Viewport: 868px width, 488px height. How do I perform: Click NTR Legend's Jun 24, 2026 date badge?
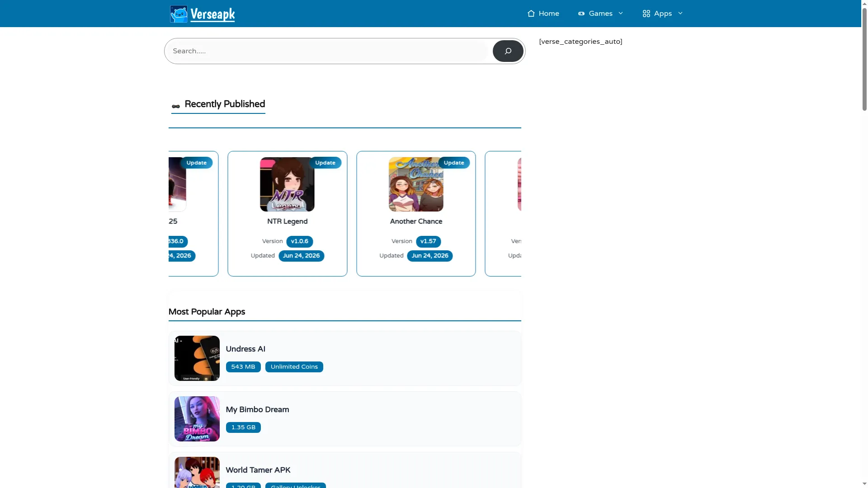301,256
